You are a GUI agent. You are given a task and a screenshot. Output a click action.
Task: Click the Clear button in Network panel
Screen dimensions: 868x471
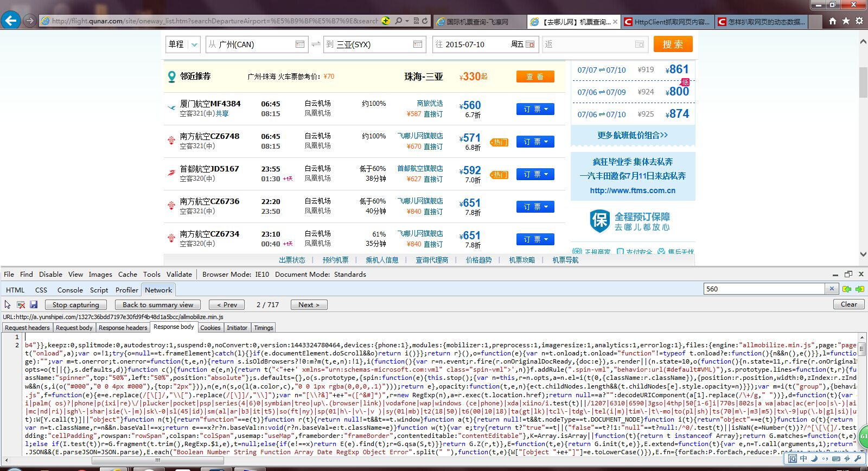point(848,304)
